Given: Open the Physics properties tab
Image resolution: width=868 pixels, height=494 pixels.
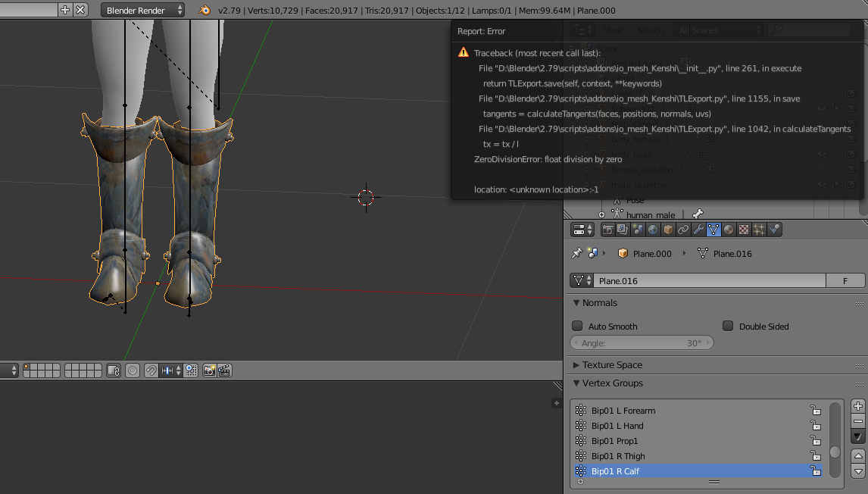Looking at the screenshot, I should (x=774, y=230).
